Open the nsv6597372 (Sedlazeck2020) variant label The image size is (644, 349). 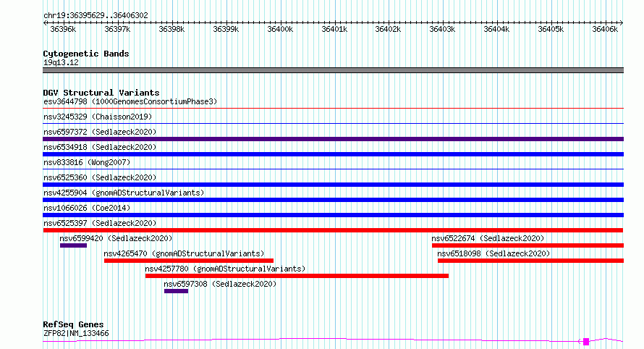[x=100, y=132]
